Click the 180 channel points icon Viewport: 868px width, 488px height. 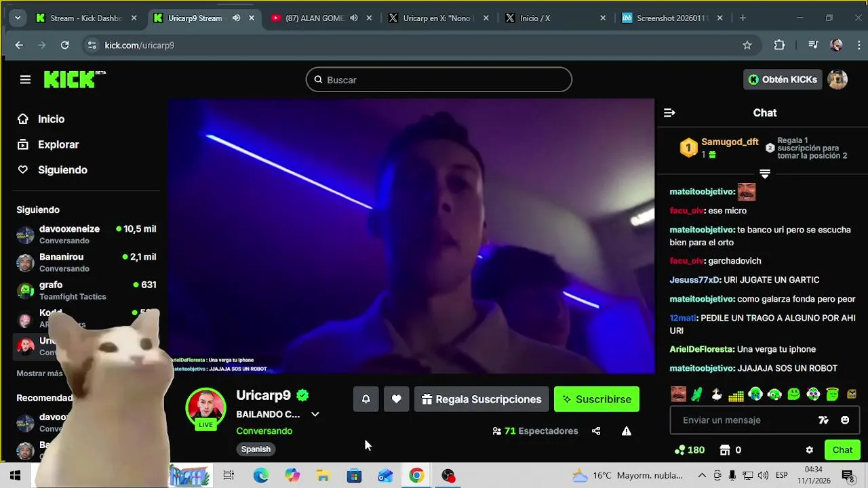click(689, 450)
